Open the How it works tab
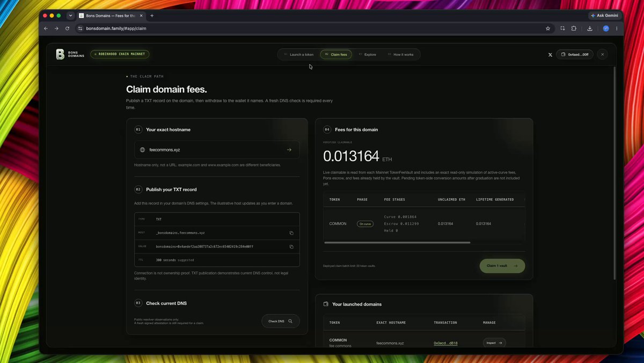 click(400, 54)
